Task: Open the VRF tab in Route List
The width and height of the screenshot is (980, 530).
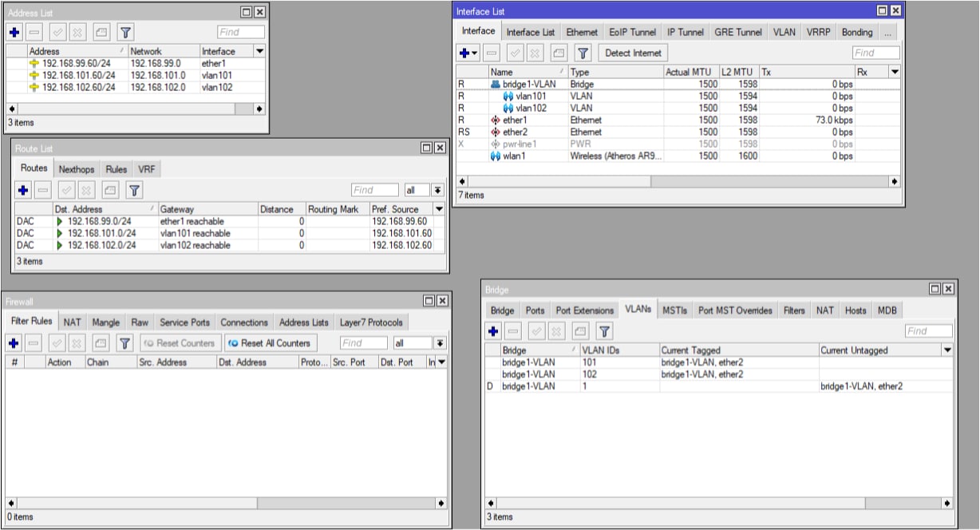Action: pyautogui.click(x=146, y=169)
